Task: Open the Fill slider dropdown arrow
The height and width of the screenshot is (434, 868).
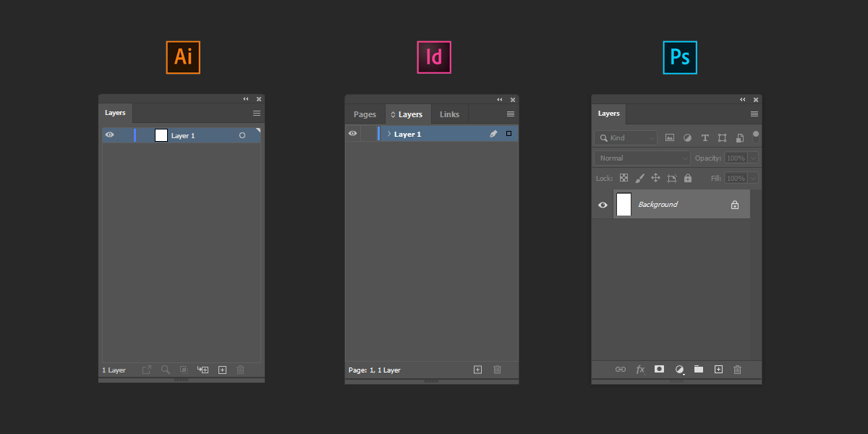Action: [754, 178]
